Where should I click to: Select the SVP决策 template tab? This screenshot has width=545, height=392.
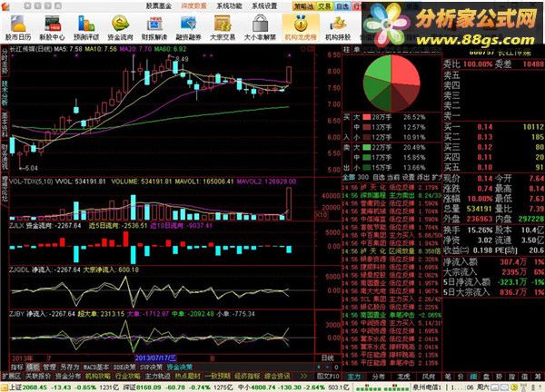coord(151,367)
